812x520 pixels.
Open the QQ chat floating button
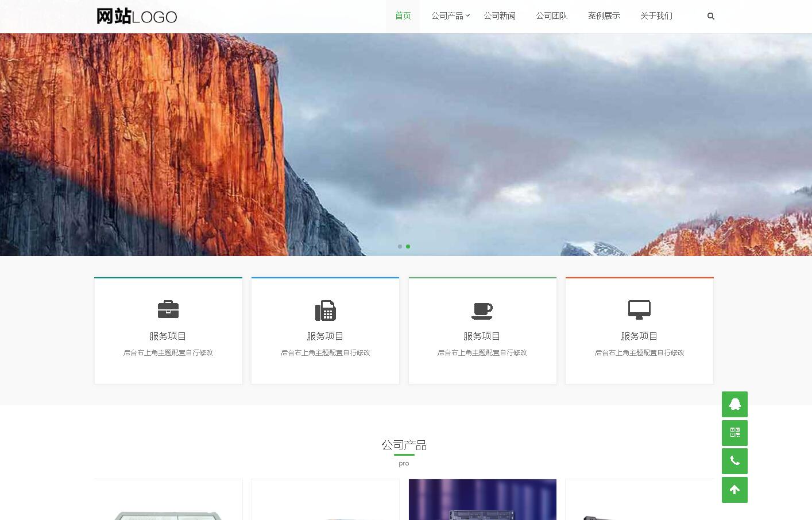point(734,405)
